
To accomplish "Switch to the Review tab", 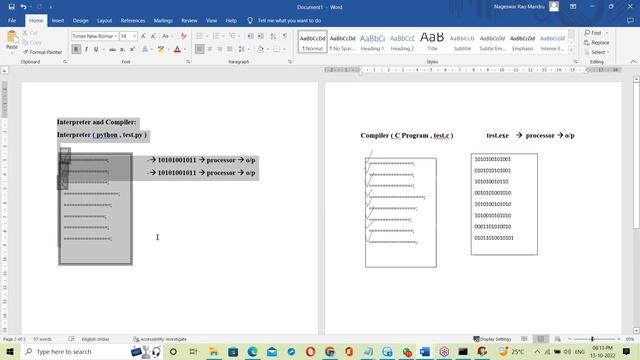I will point(189,20).
